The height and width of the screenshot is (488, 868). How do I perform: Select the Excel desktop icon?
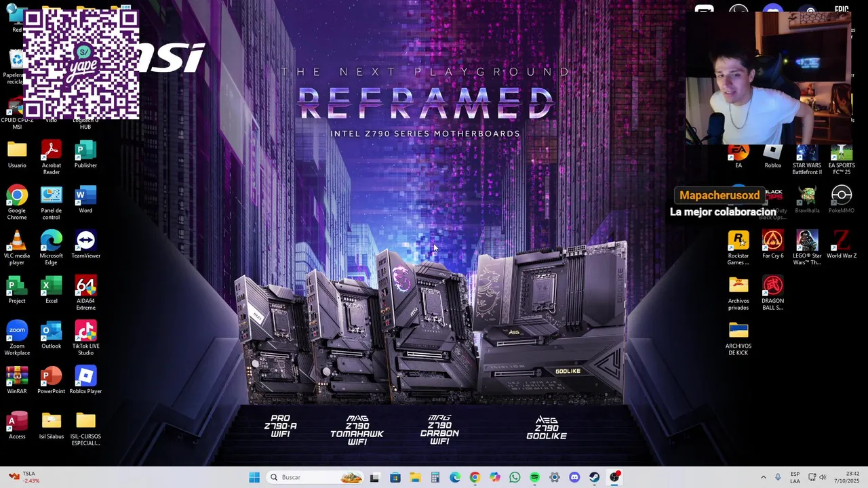click(x=52, y=290)
